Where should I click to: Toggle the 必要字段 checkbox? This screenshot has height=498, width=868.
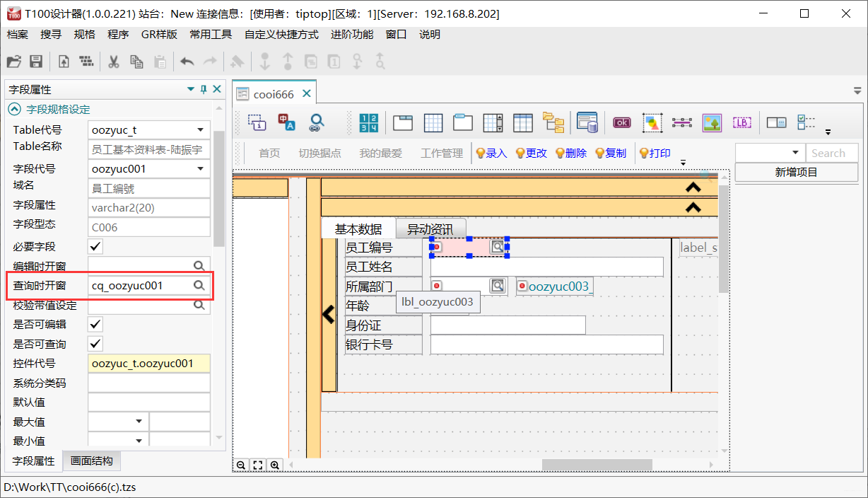tap(95, 247)
